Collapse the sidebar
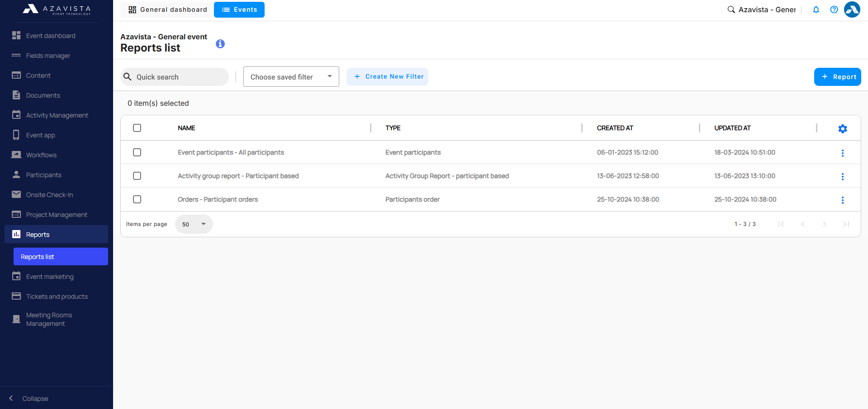This screenshot has width=868, height=409. 29,399
